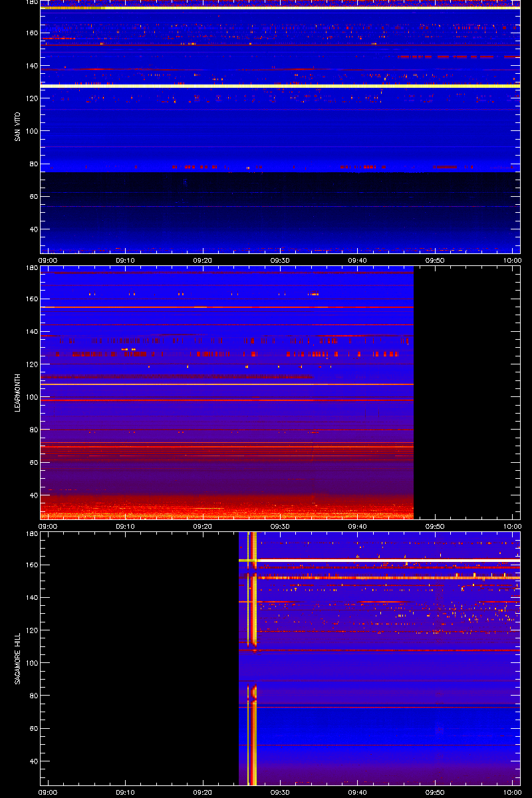Click 09:50 under the Learmonth panel
Screen dimensions: 532x798
(x=436, y=526)
